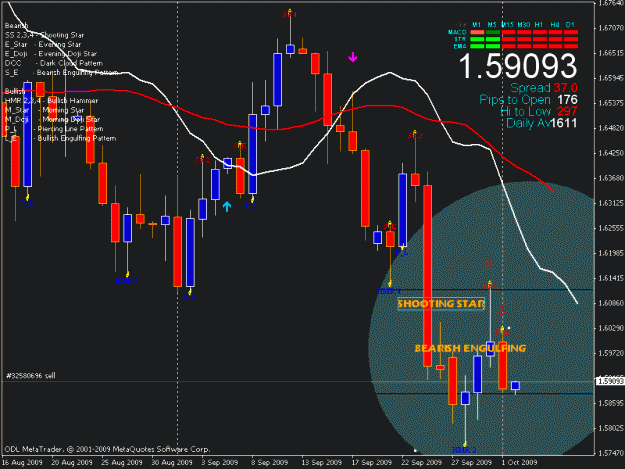The width and height of the screenshot is (625, 469).
Task: Click the MACD row label
Action: click(457, 32)
